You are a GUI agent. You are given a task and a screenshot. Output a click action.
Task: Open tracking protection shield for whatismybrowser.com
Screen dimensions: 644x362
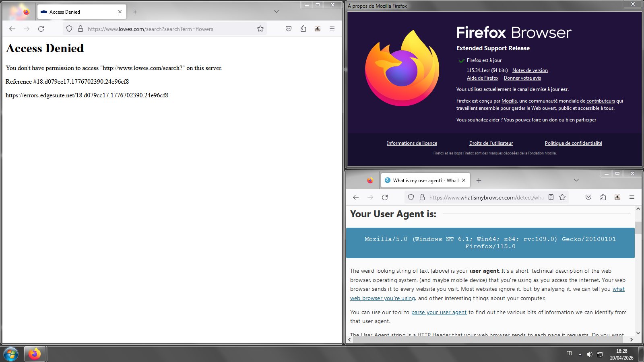coord(411,197)
